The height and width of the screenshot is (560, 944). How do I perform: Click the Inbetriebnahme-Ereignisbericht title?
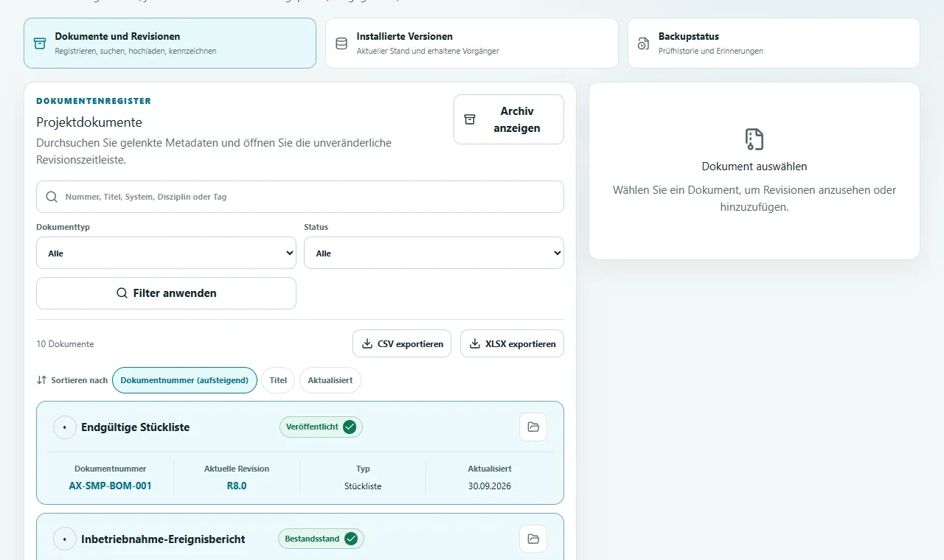[x=163, y=539]
